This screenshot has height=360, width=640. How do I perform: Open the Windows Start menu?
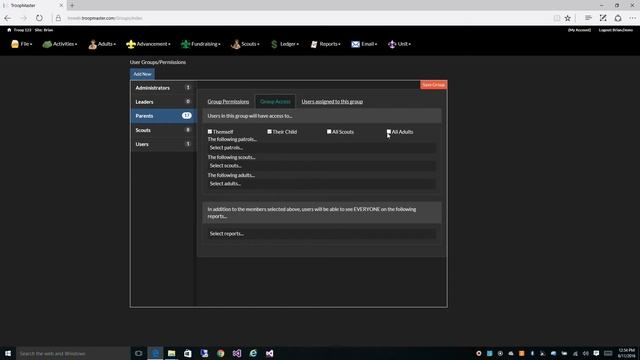(x=8, y=353)
